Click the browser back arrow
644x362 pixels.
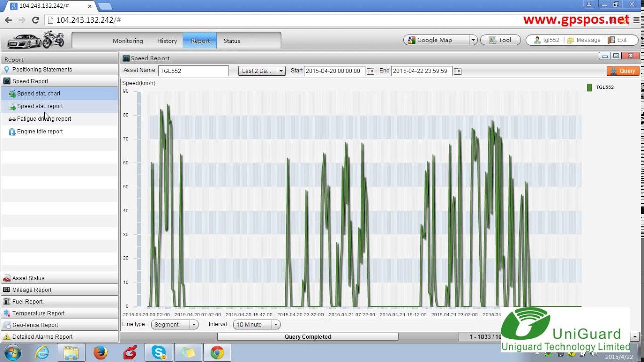coord(8,20)
